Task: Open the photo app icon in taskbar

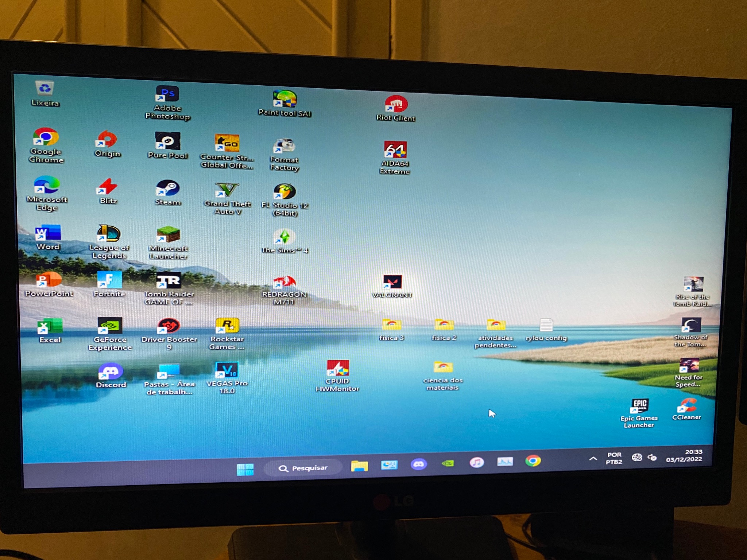Action: 505,462
